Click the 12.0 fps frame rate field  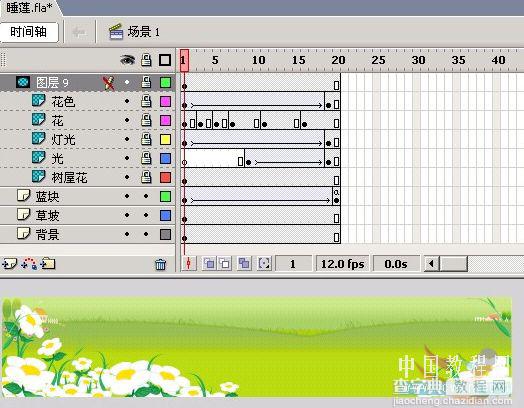pos(343,264)
